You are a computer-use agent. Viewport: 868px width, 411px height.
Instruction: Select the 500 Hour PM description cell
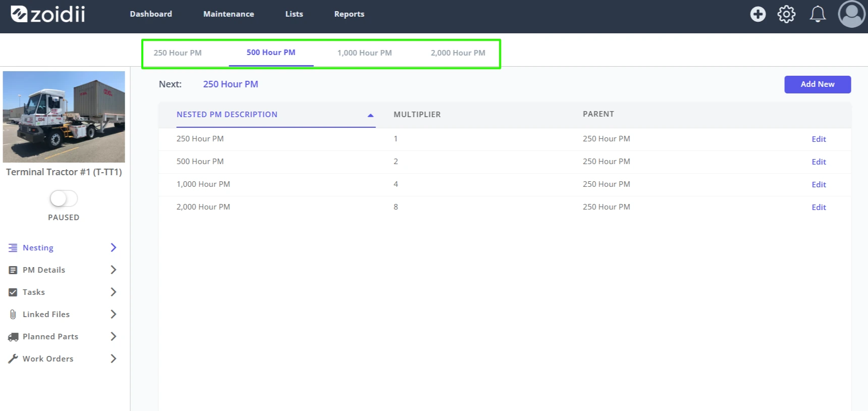[x=200, y=162]
